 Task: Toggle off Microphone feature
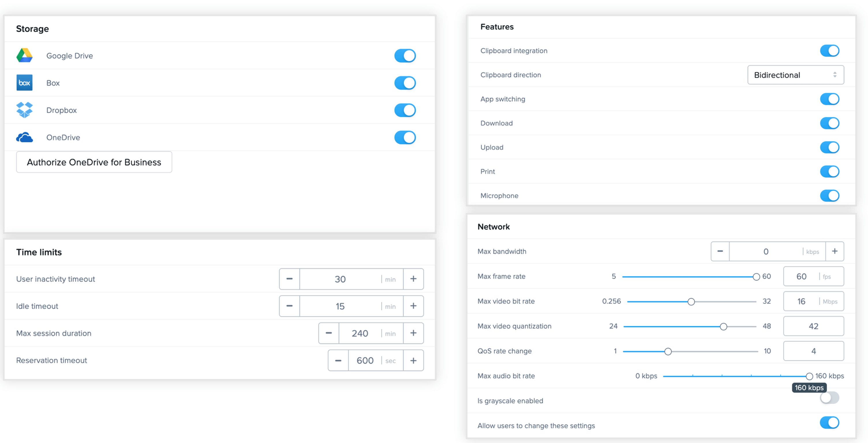click(x=829, y=196)
